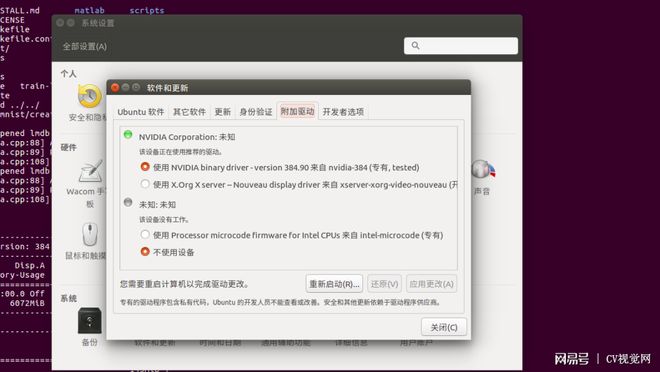Viewport: 660px width, 372px height.
Task: Click the scripts folder name in terminal
Action: [x=146, y=11]
